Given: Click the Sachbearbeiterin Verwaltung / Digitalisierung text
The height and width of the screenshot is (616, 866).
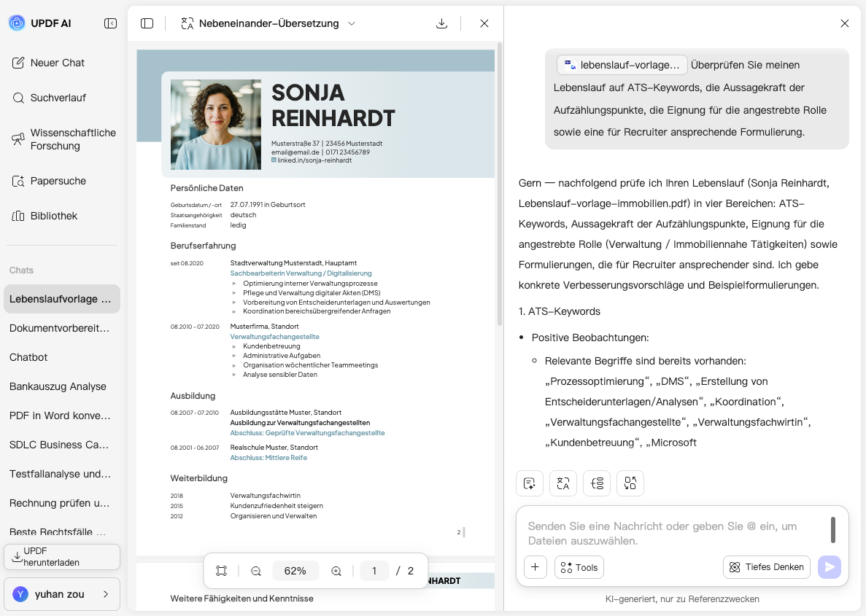Looking at the screenshot, I should [x=301, y=273].
